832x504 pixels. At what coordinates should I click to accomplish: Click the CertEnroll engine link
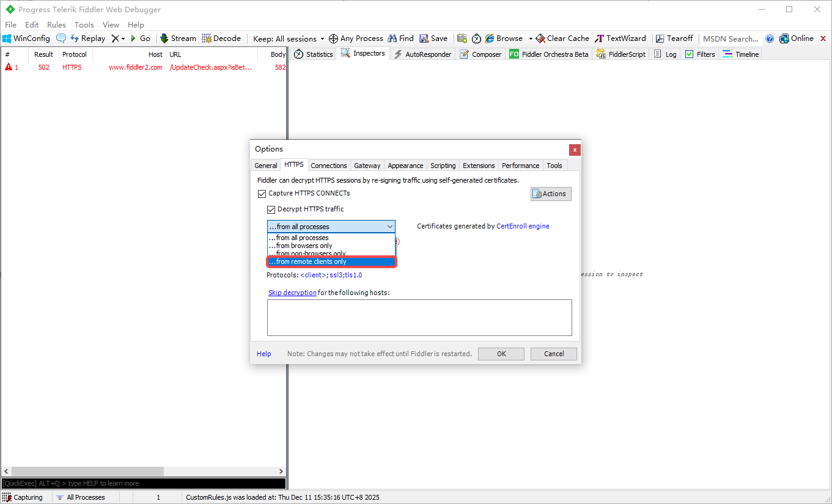pos(523,226)
